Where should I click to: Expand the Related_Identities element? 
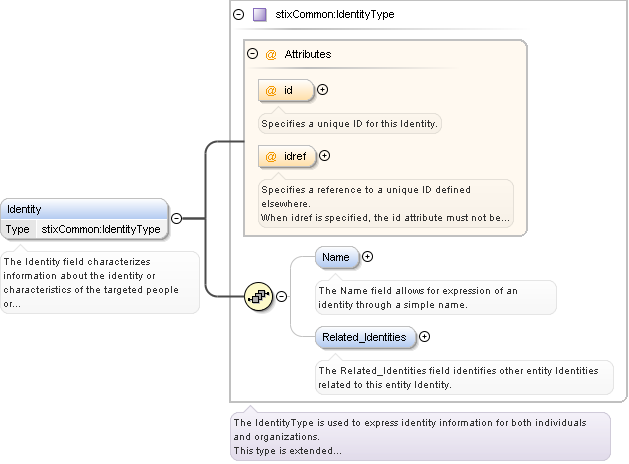click(x=424, y=337)
